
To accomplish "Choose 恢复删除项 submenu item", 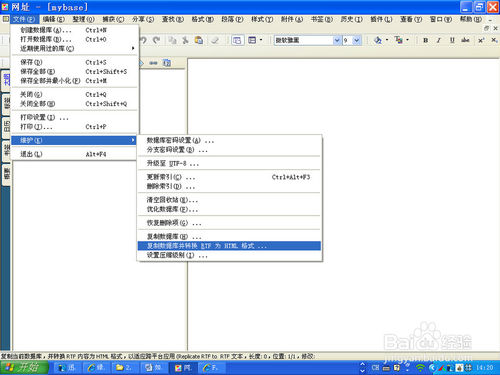I will pyautogui.click(x=229, y=223).
